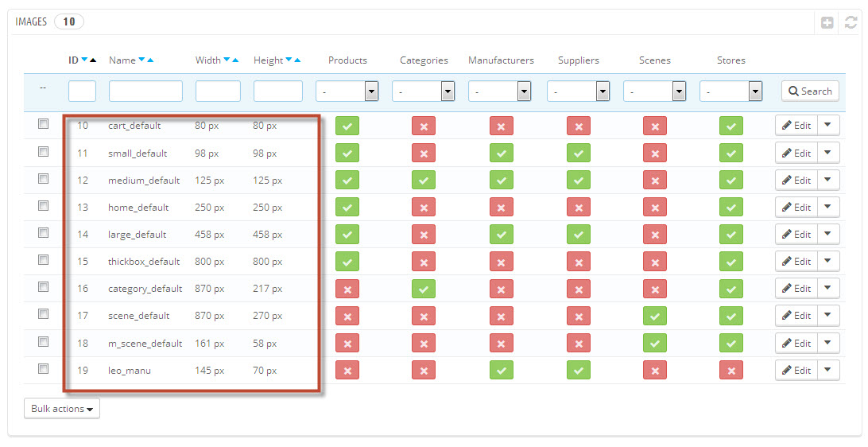
Task: Check the medium_default row checkbox
Action: pyautogui.click(x=43, y=178)
